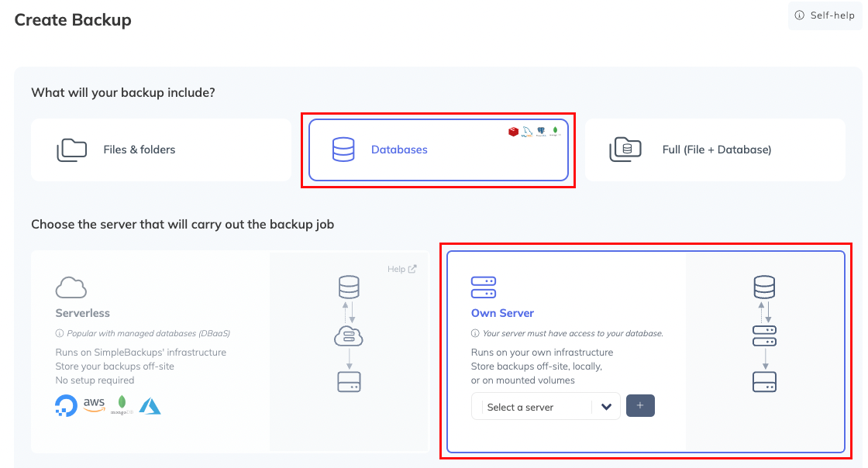Click the Databases cylinder icon

point(343,150)
